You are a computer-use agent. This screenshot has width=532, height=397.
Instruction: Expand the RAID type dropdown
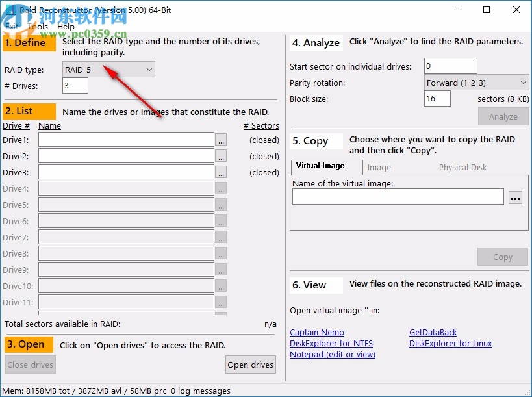click(108, 70)
